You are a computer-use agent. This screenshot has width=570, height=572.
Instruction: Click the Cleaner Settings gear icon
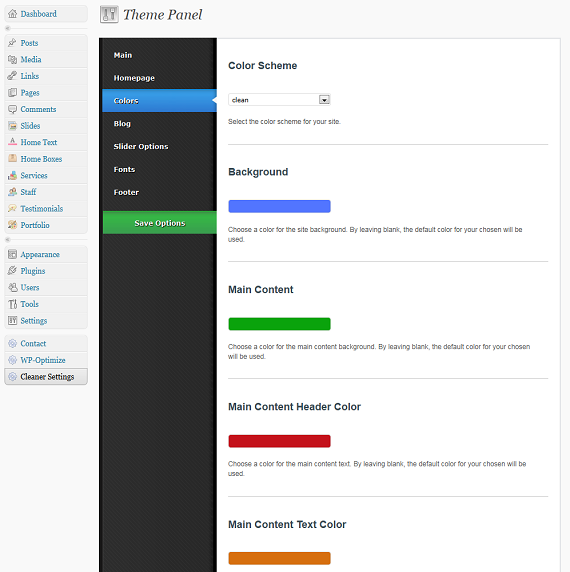point(12,376)
